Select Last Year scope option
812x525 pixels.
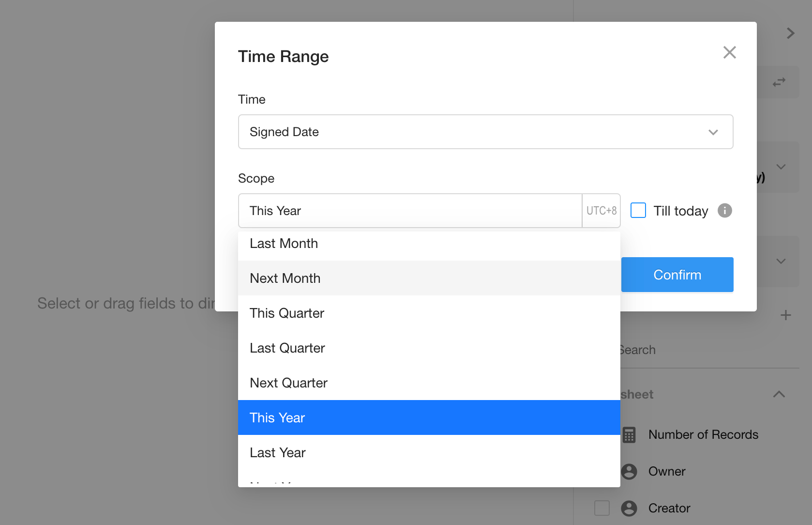(278, 453)
